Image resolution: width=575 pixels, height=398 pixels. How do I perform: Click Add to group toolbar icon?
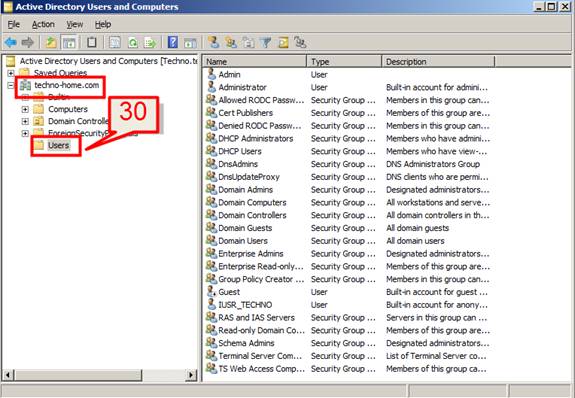pos(300,43)
